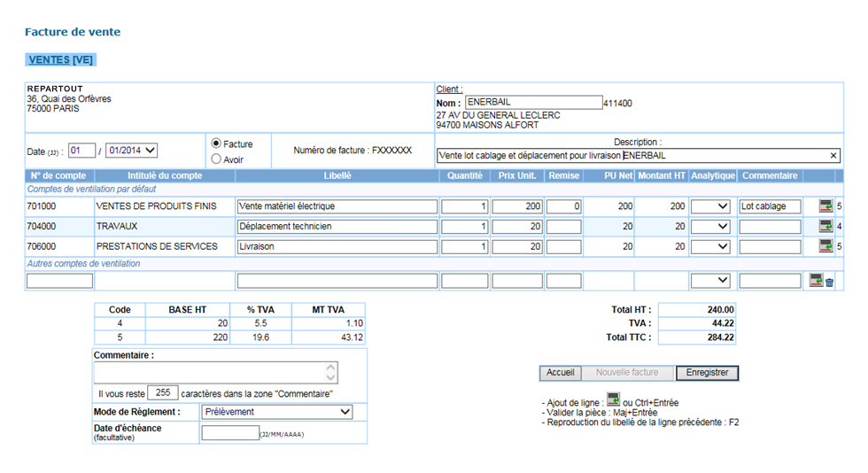Click the Montant HT column header

662,175
